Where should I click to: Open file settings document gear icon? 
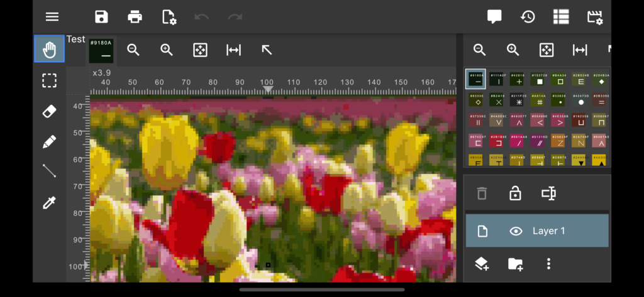pyautogui.click(x=169, y=17)
